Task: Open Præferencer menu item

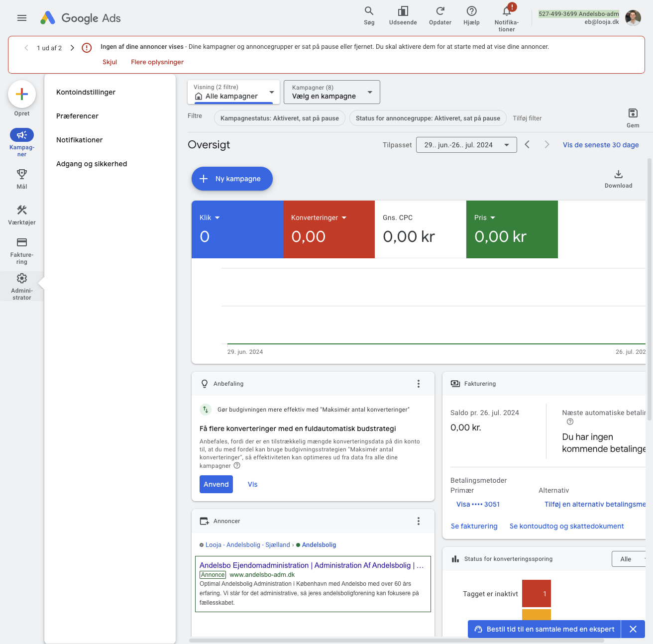Action: [77, 116]
